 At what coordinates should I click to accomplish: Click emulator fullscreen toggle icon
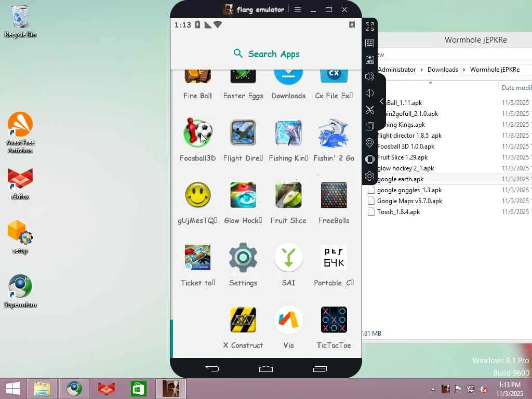pos(370,26)
